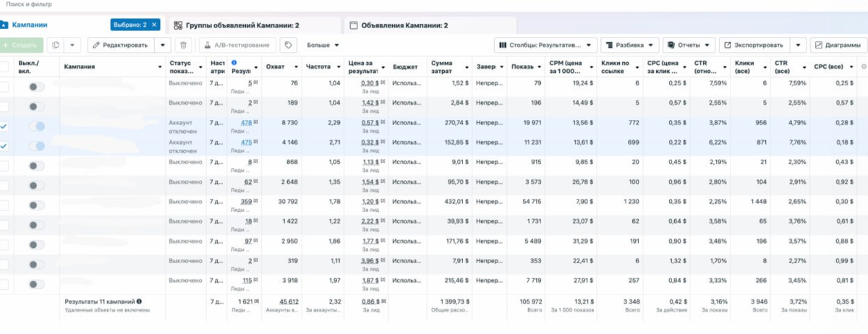Open the duplicate options dropdown arrow

point(72,45)
